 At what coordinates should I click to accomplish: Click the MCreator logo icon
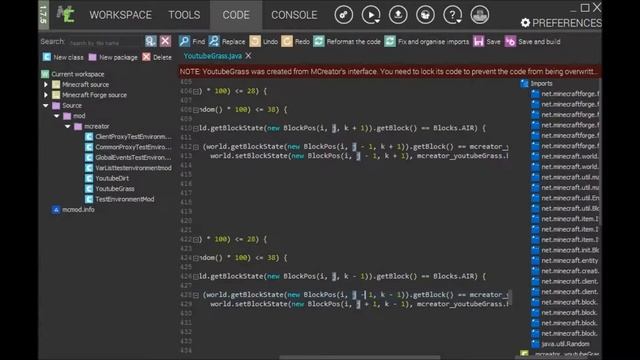[x=65, y=15]
